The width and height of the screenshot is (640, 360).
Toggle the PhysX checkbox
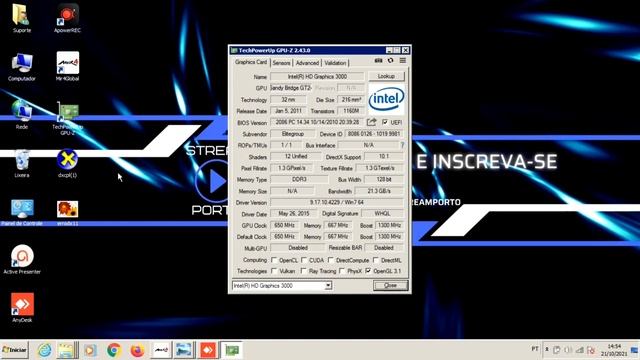pyautogui.click(x=342, y=271)
